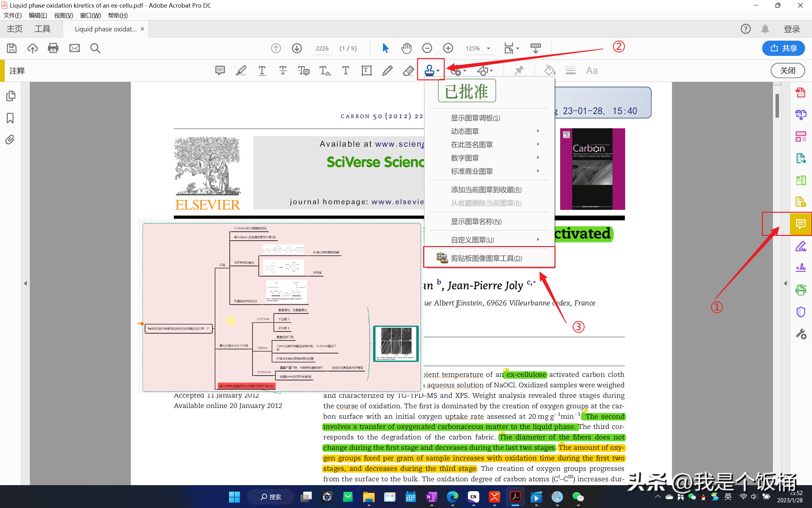Collapse the left navigation pane arrow
This screenshot has height=508, width=812.
coord(25,283)
